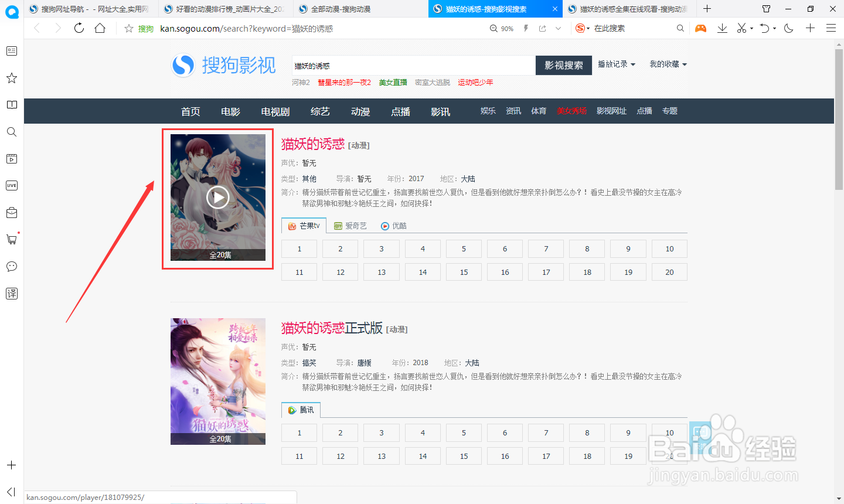Open the reading book icon in sidebar

click(12, 105)
